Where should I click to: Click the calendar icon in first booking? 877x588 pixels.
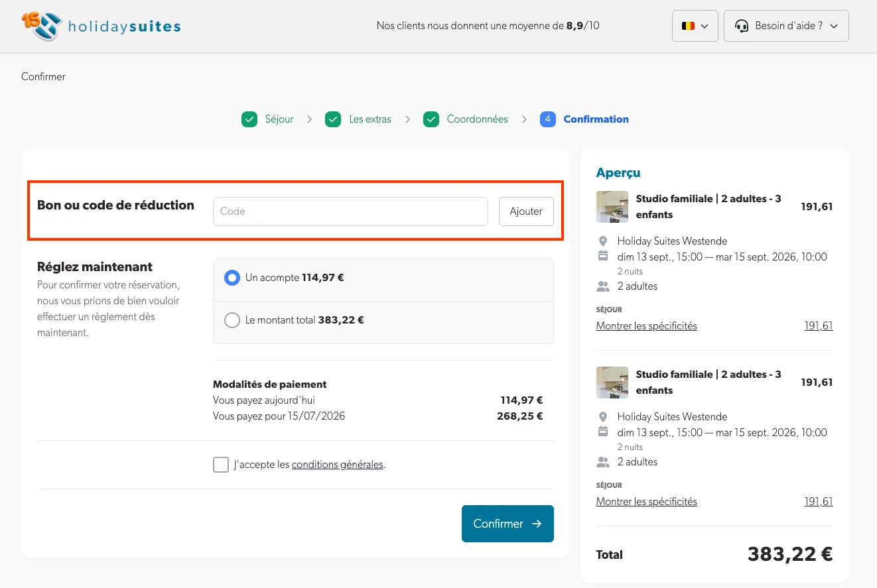coord(603,256)
